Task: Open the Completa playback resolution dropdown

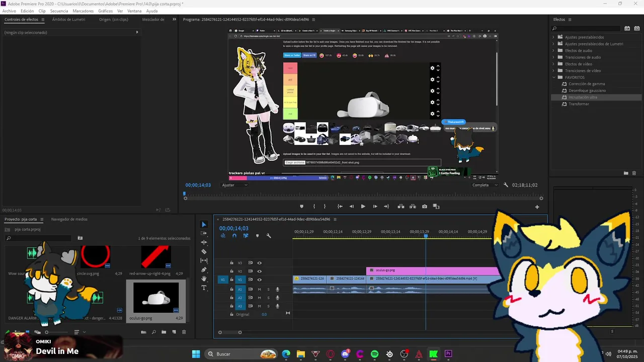Action: point(485,185)
